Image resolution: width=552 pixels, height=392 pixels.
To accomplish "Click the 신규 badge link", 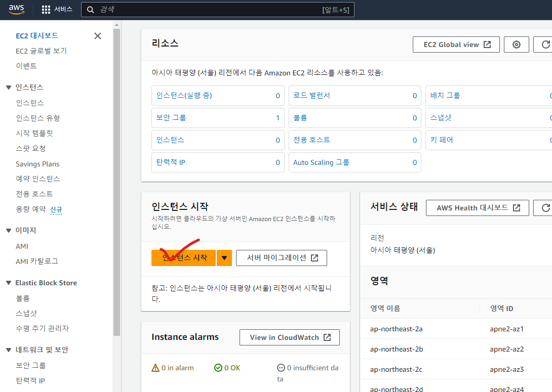I will click(x=56, y=210).
